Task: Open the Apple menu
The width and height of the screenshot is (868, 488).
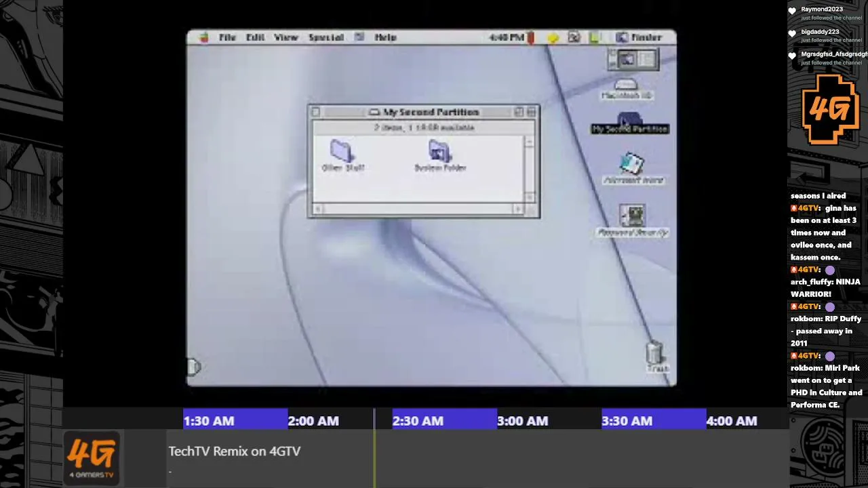Action: click(x=203, y=38)
